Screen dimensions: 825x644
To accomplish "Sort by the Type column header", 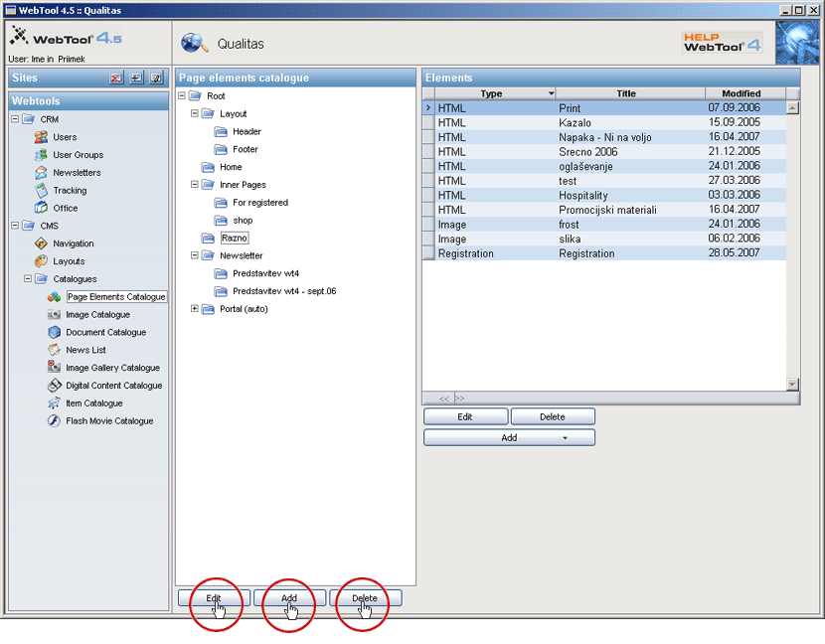I will (492, 93).
